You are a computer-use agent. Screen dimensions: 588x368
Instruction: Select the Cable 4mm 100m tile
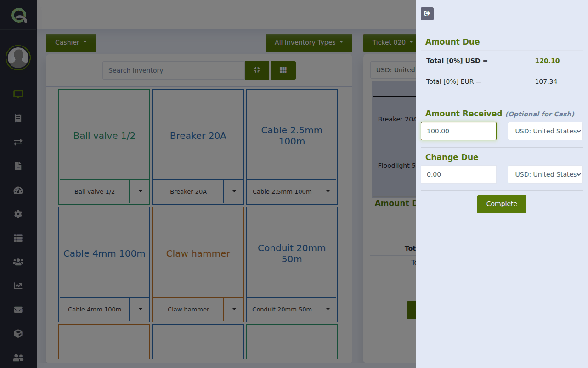pos(104,253)
